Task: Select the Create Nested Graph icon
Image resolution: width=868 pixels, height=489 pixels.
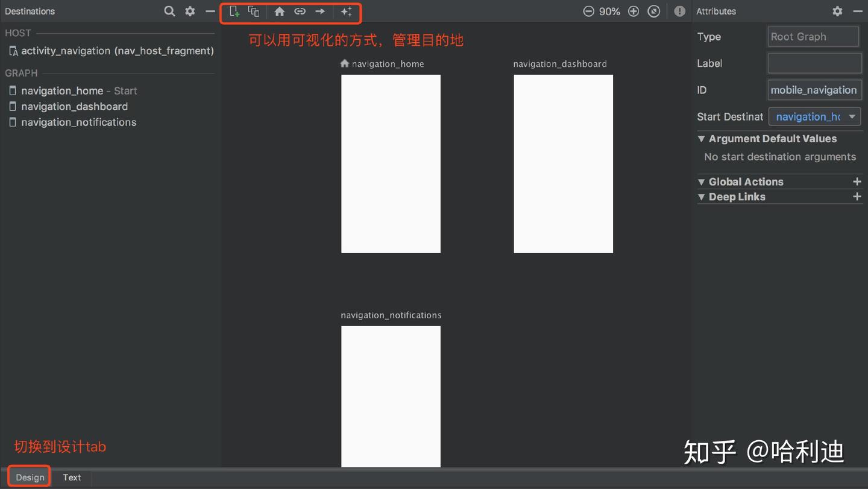Action: tap(254, 11)
